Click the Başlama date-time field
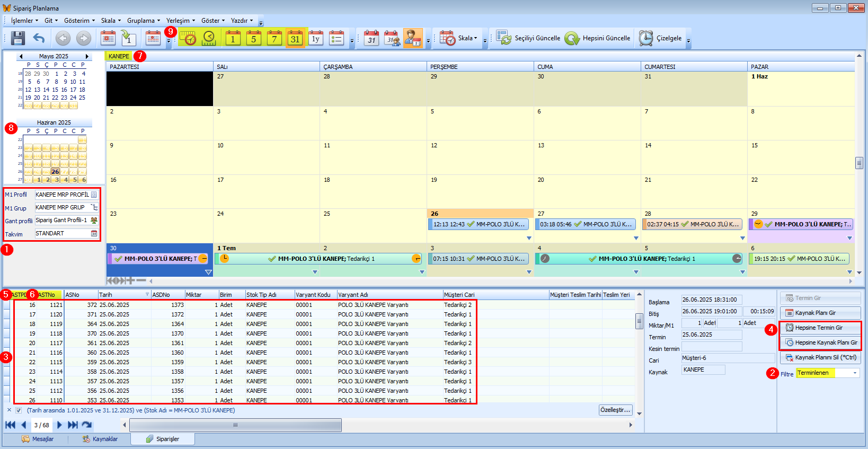This screenshot has width=868, height=449. coord(712,300)
